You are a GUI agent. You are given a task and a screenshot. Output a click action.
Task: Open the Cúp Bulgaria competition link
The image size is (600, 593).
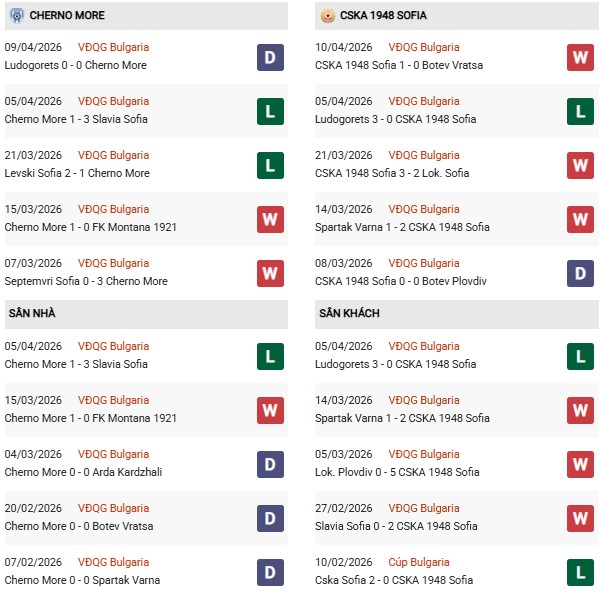(x=419, y=562)
